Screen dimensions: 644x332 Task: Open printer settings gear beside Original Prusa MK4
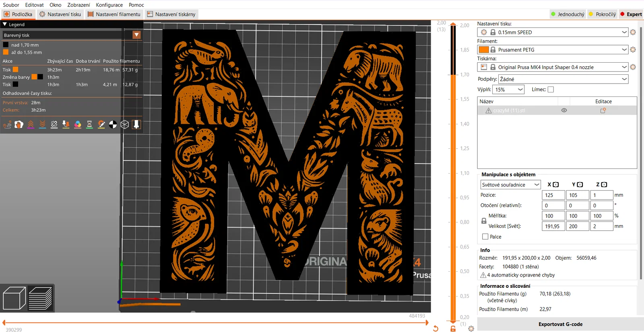(x=633, y=67)
